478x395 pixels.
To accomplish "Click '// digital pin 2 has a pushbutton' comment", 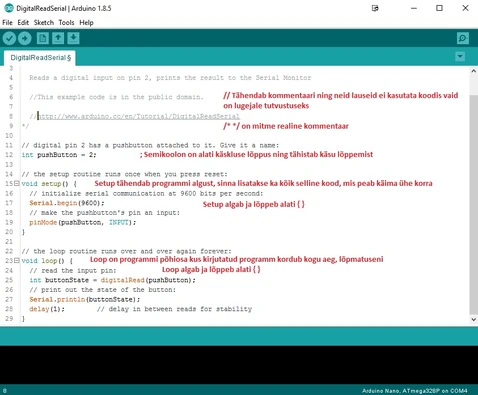I will (150, 145).
